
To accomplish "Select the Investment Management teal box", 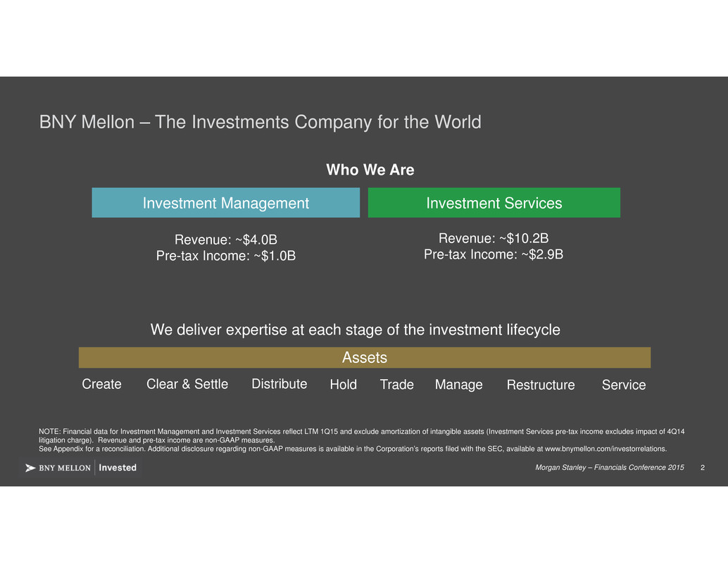I will 225,203.
